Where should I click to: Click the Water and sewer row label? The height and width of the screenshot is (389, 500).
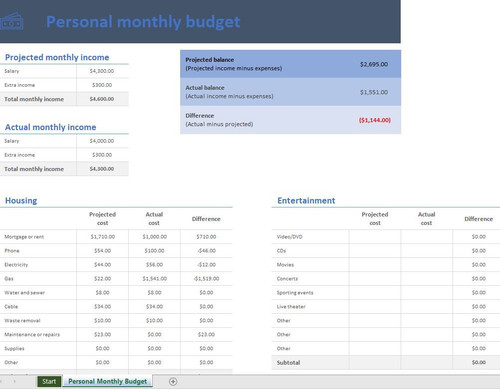pos(24,293)
